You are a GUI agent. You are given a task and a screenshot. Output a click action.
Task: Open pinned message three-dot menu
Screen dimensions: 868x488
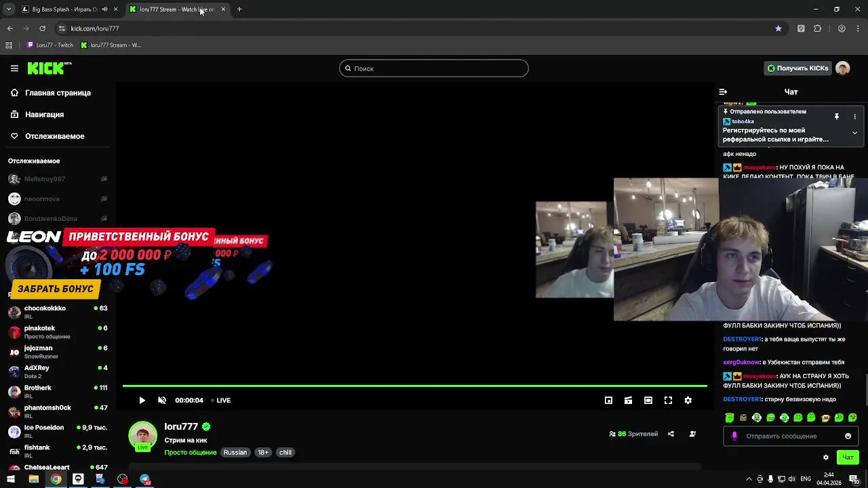(x=854, y=117)
